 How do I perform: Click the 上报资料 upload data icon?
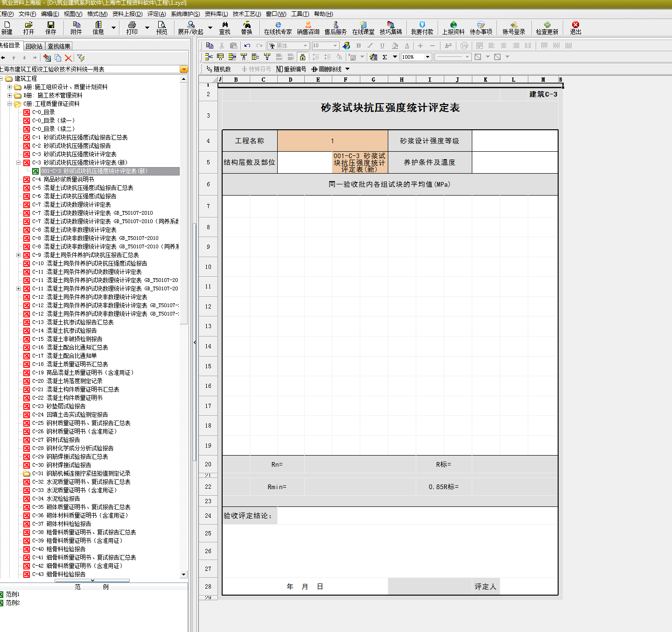click(x=454, y=28)
